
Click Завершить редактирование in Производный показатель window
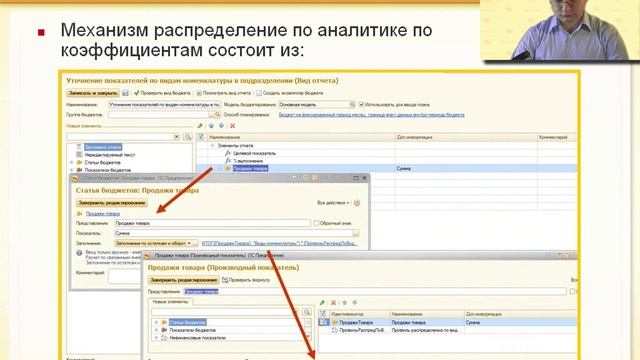[184, 280]
